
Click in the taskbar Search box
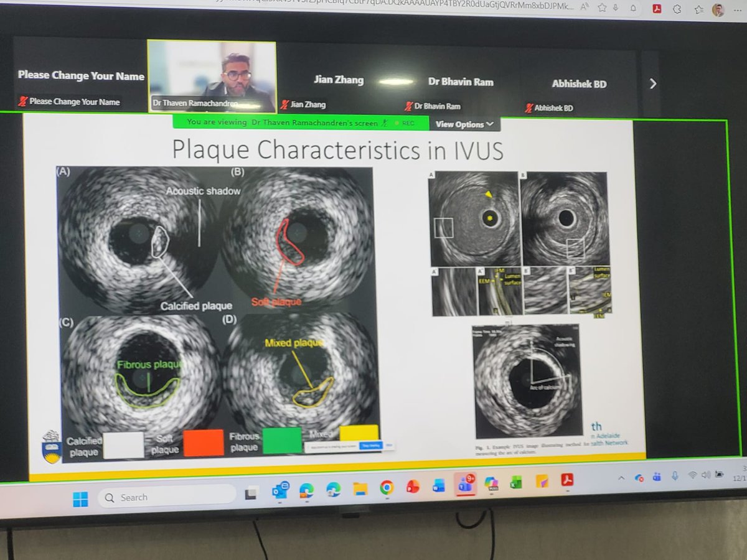coord(167,497)
